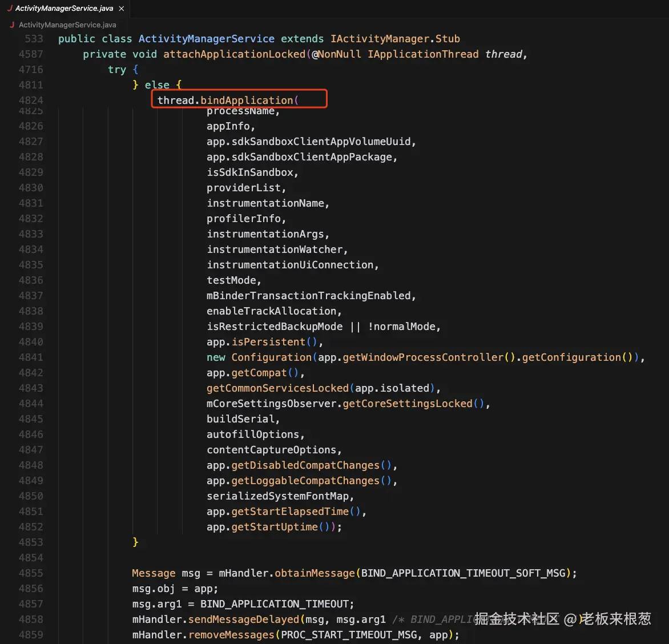Click the isSdkInSandbox argument

pos(249,172)
